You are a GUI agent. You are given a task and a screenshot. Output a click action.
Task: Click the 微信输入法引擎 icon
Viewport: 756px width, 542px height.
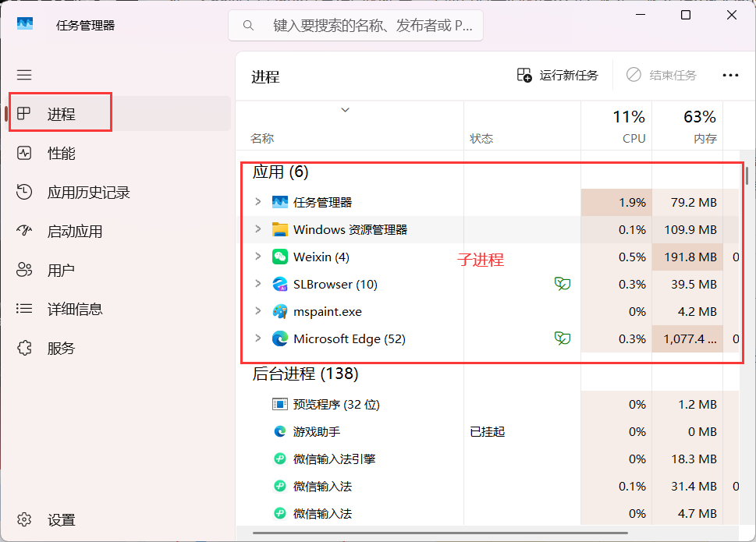[279, 459]
